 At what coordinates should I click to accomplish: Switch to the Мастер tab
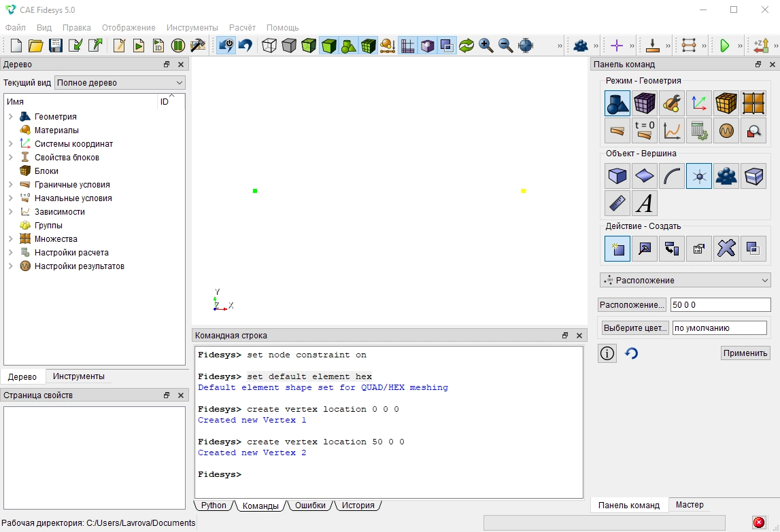point(690,505)
